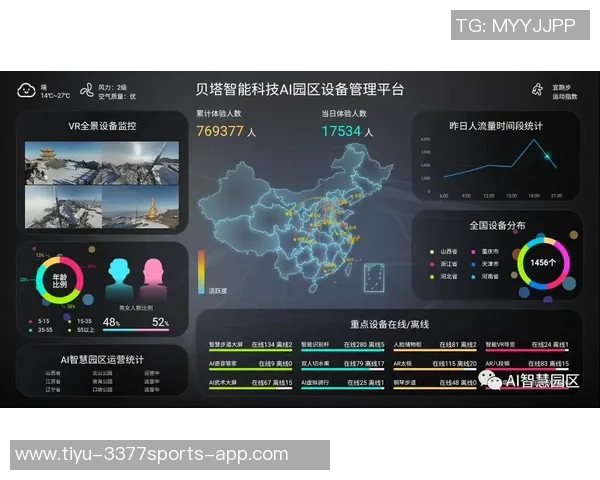This screenshot has height=480, width=600.
Task: Open the bottom-left VR snowy trees camera feed
Action: pos(63,207)
